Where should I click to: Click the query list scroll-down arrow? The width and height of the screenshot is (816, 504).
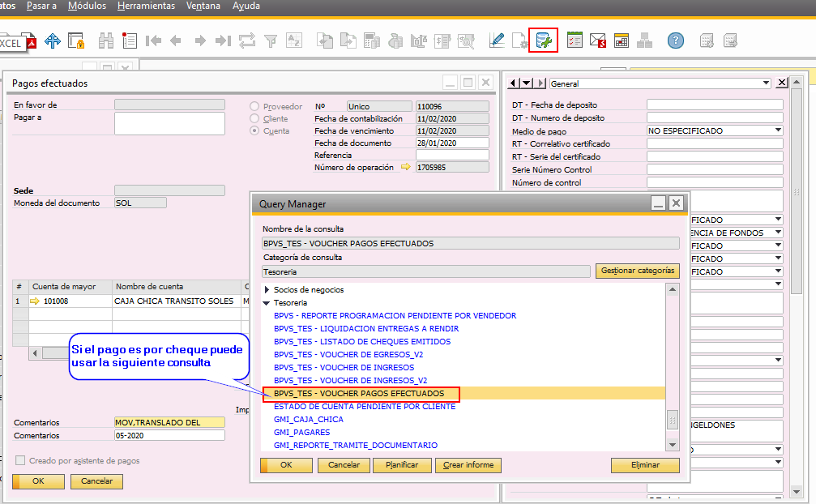[673, 445]
